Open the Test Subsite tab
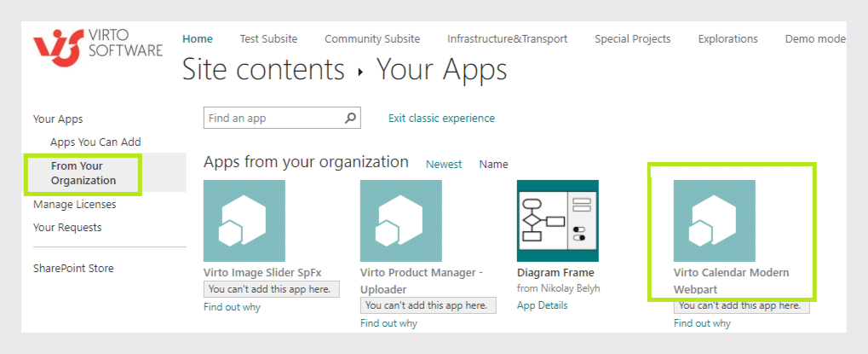This screenshot has width=868, height=354. 268,38
